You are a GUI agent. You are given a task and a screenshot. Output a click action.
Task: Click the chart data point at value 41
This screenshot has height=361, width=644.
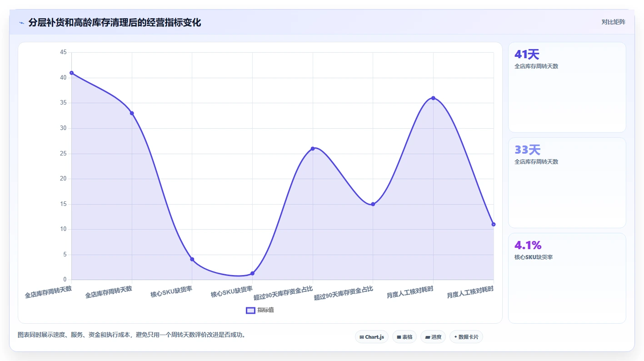tap(71, 73)
